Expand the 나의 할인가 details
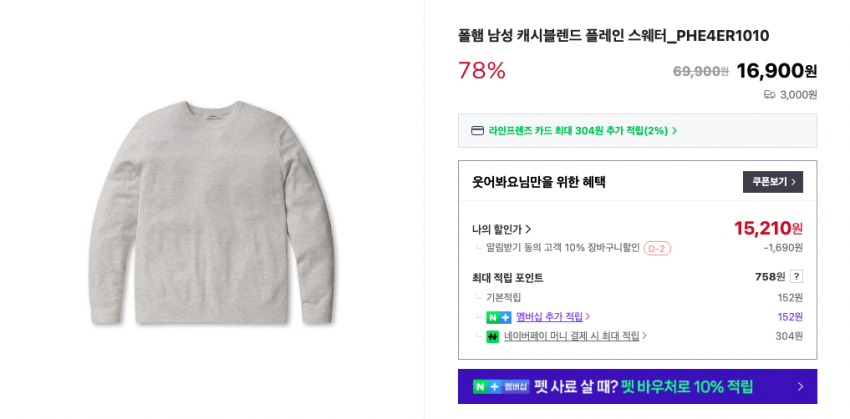 coord(502,229)
